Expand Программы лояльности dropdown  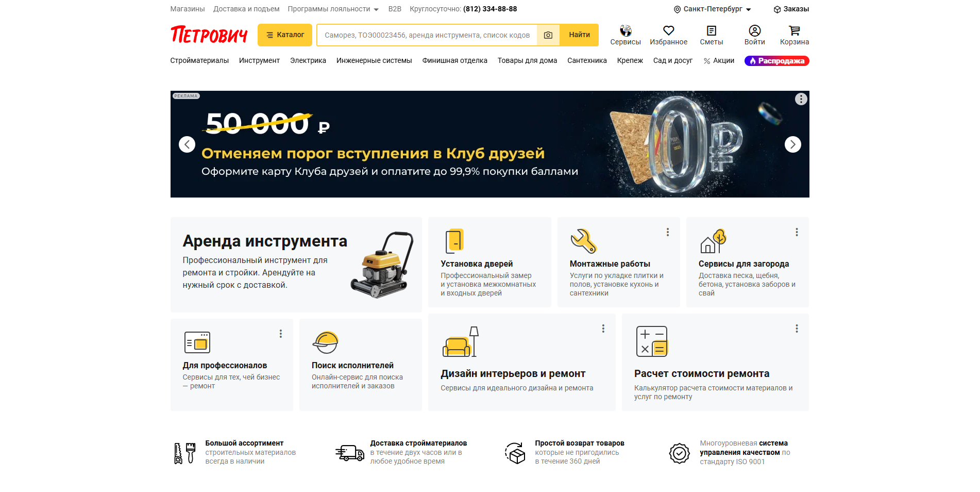pos(333,9)
